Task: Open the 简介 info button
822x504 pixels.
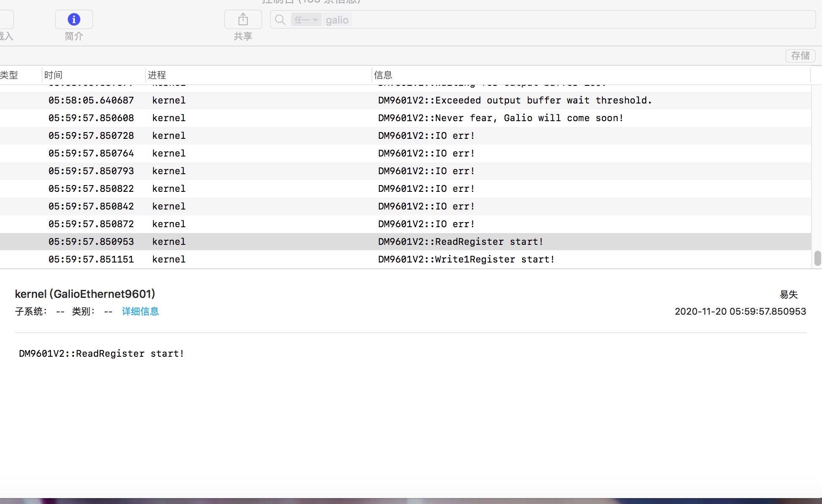Action: (x=74, y=20)
